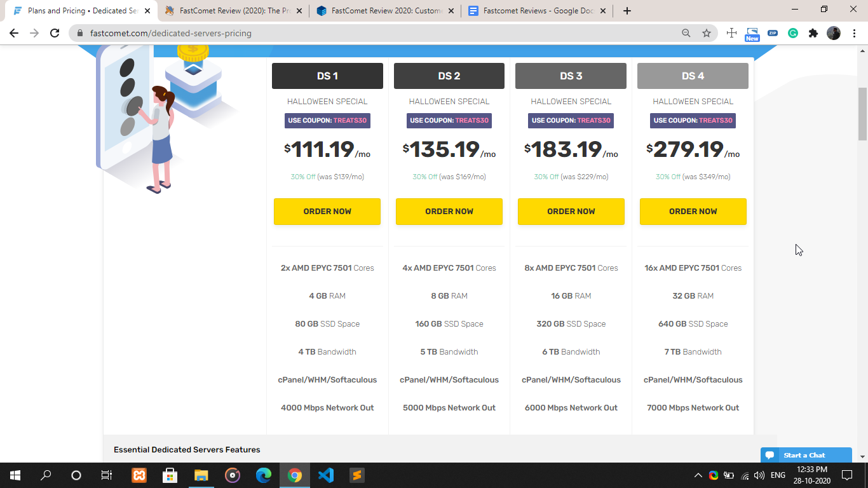Open Microsoft Edge from taskbar

264,475
